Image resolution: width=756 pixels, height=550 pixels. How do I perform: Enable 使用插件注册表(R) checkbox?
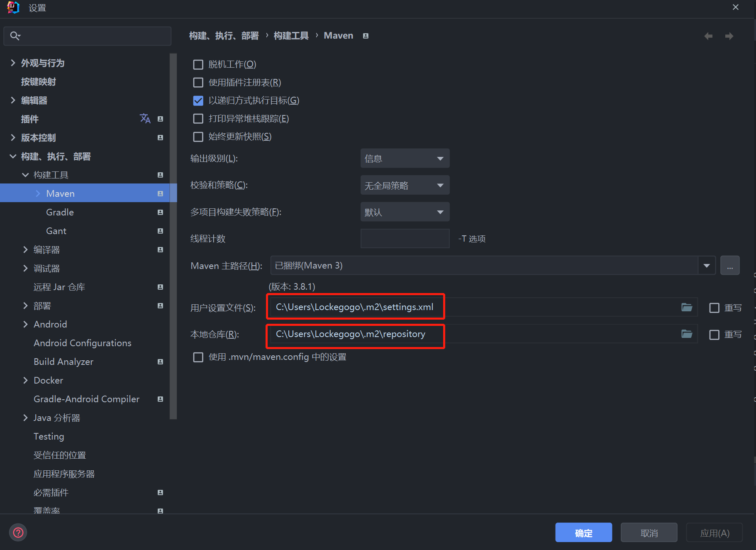click(x=198, y=83)
